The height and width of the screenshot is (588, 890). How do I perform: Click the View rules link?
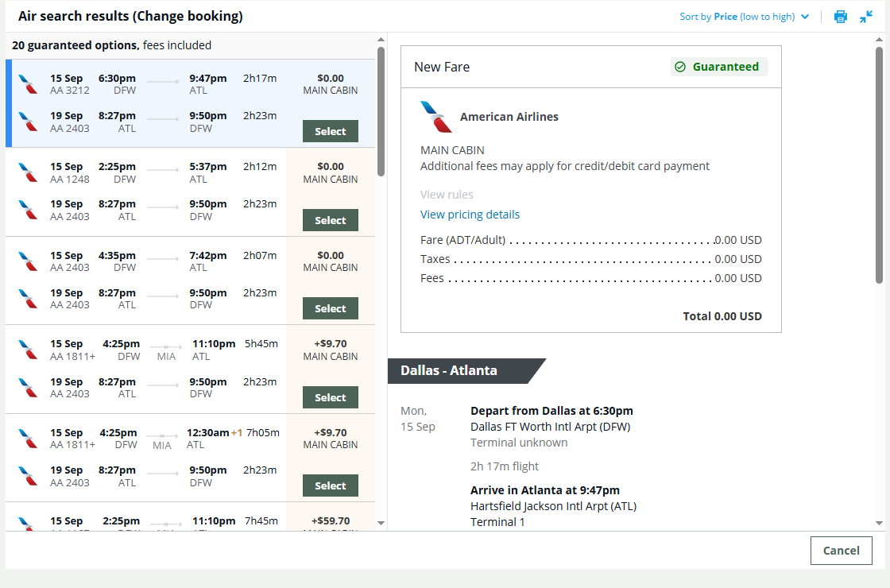(447, 195)
